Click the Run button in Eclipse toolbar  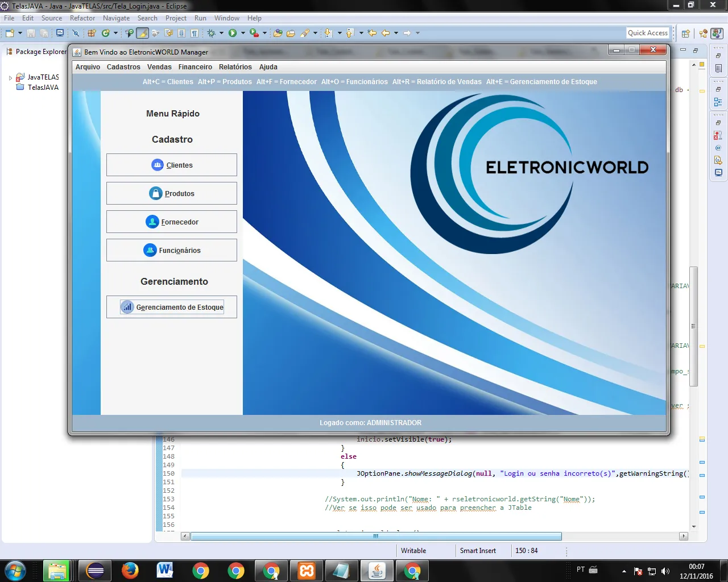[233, 33]
